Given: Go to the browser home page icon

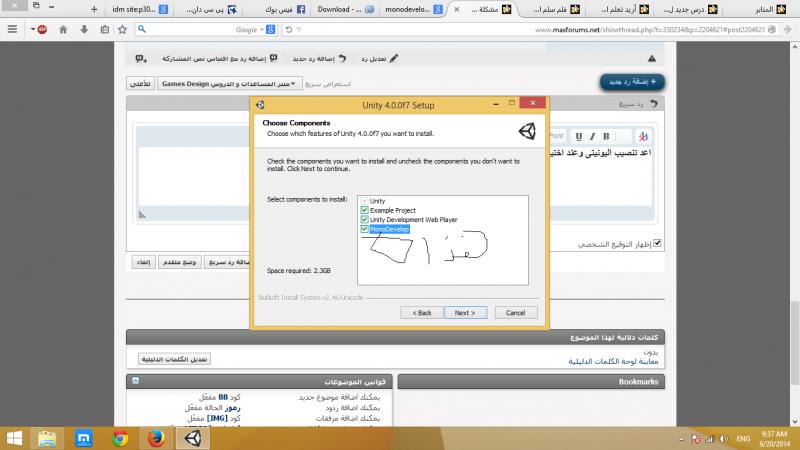Looking at the screenshot, I should 63,30.
